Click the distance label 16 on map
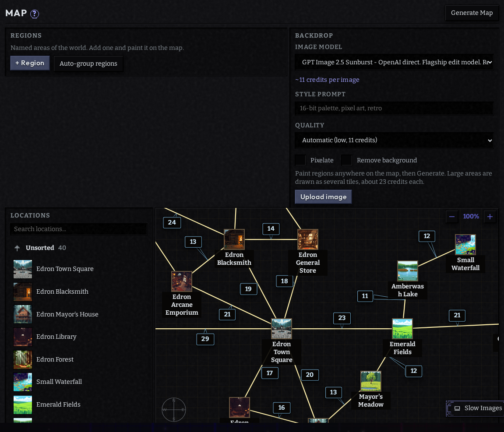The width and height of the screenshot is (504, 432). click(282, 408)
